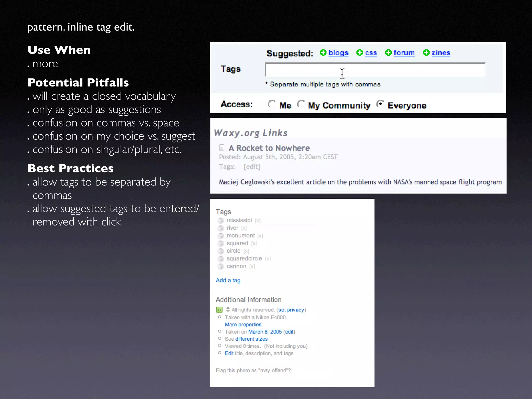Open the mississipi tag
Screen dimensions: 532x399
[x=239, y=220]
